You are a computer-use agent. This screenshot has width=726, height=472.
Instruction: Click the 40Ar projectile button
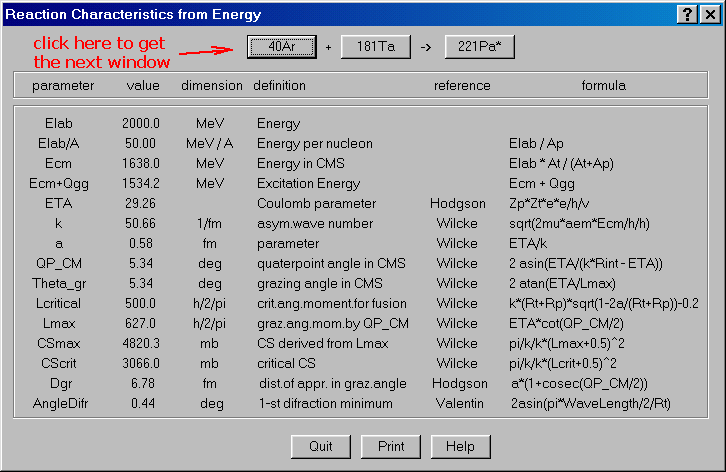282,47
